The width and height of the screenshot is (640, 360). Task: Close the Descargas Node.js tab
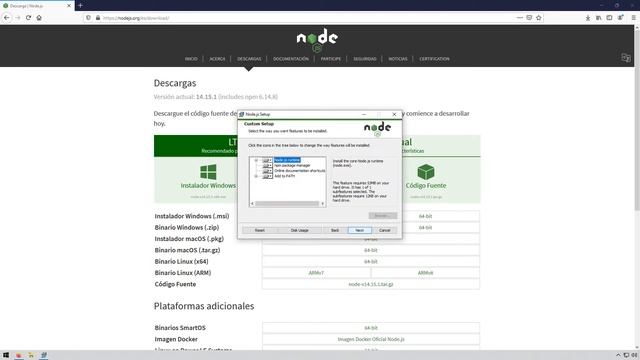pyautogui.click(x=69, y=6)
